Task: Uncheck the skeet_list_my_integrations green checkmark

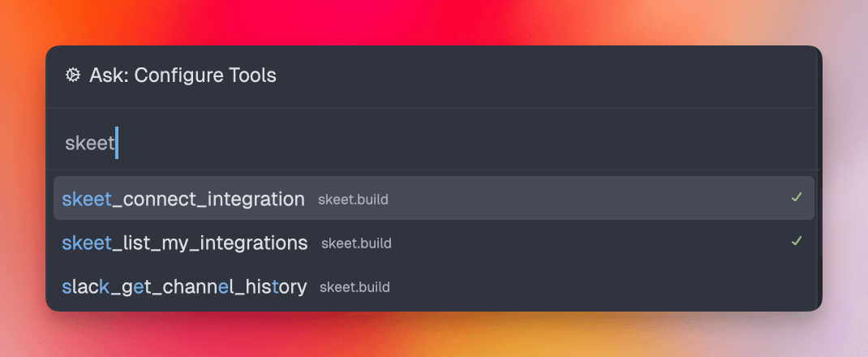Action: (796, 241)
